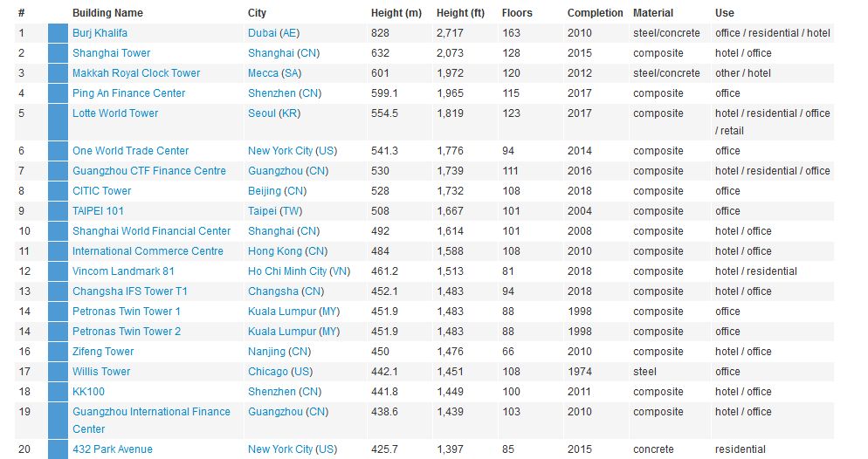The height and width of the screenshot is (459, 868).
Task: Click the blue swatch beside Burj Khalifa
Action: click(x=58, y=33)
